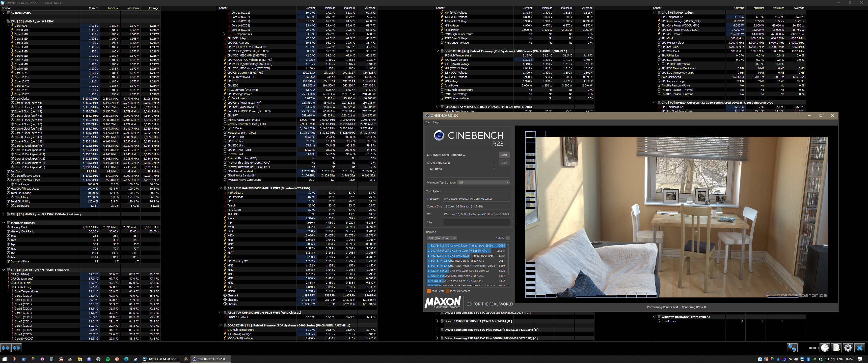The image size is (868, 363).
Task: Open CPU (Multi Core) ranking dropdown
Action: click(442, 238)
